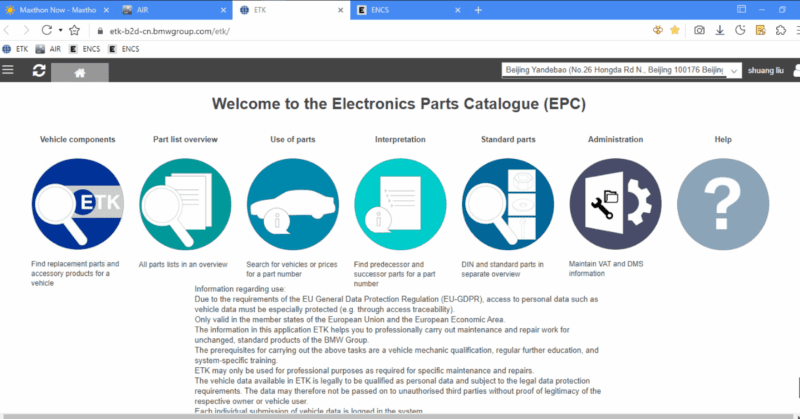Viewport: 800px width, 419px height.
Task: Open the tab layout icon in title bar
Action: pos(741,9)
